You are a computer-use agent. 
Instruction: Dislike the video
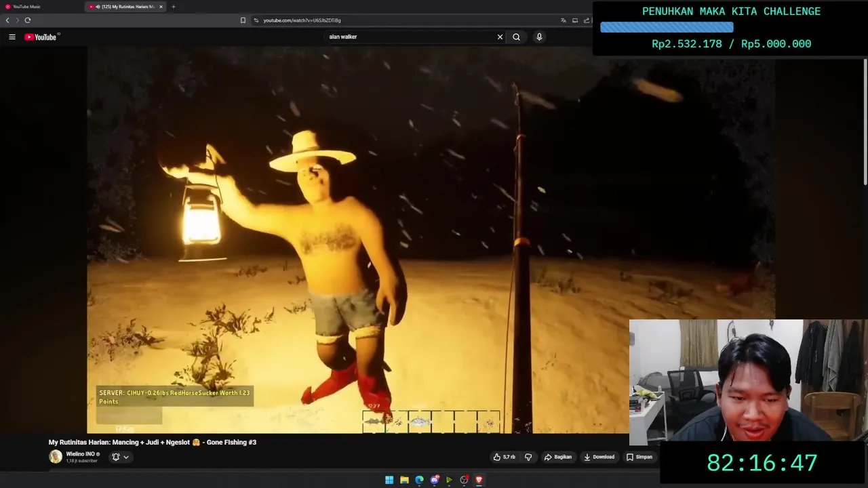(528, 457)
